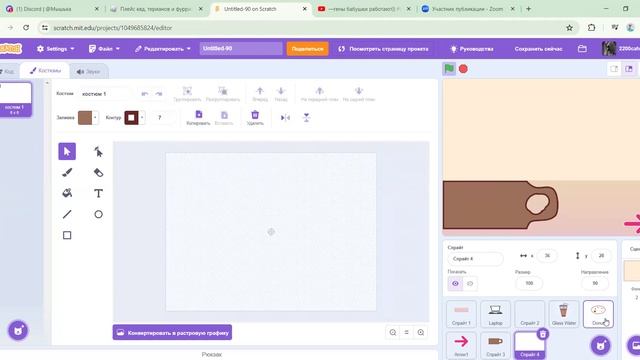
Task: Click Посмотреть страницу проекта
Action: (x=383, y=49)
